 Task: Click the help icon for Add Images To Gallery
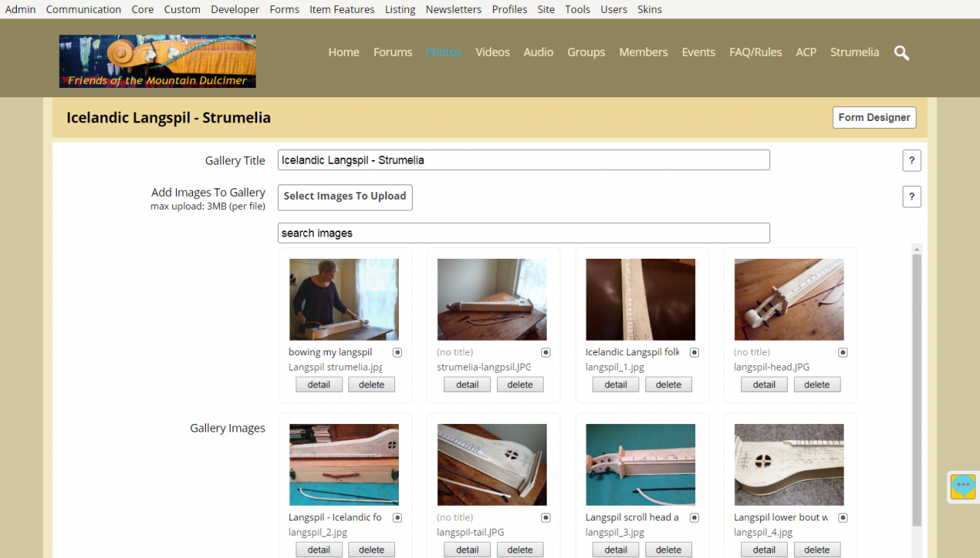pos(912,197)
